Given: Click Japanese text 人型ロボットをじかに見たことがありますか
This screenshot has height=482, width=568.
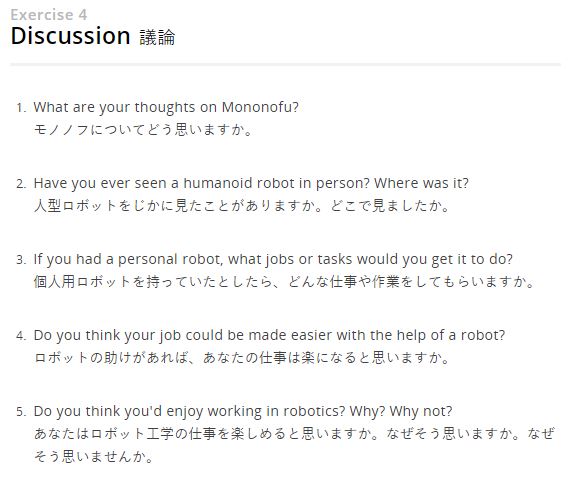Looking at the screenshot, I should coord(178,206).
